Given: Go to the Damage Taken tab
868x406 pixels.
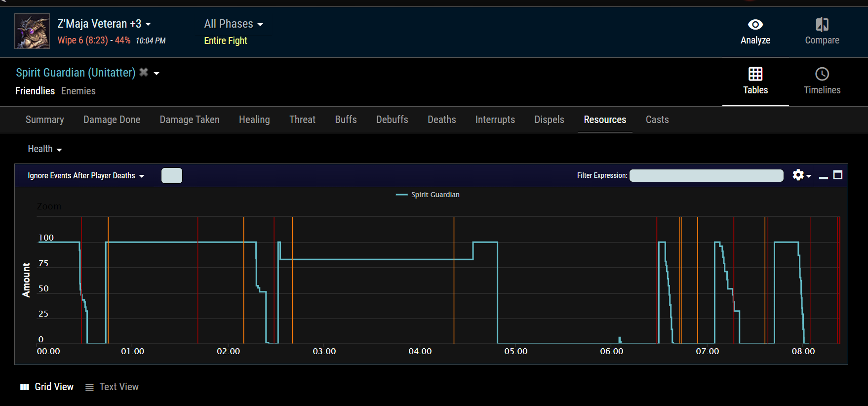Looking at the screenshot, I should point(190,120).
